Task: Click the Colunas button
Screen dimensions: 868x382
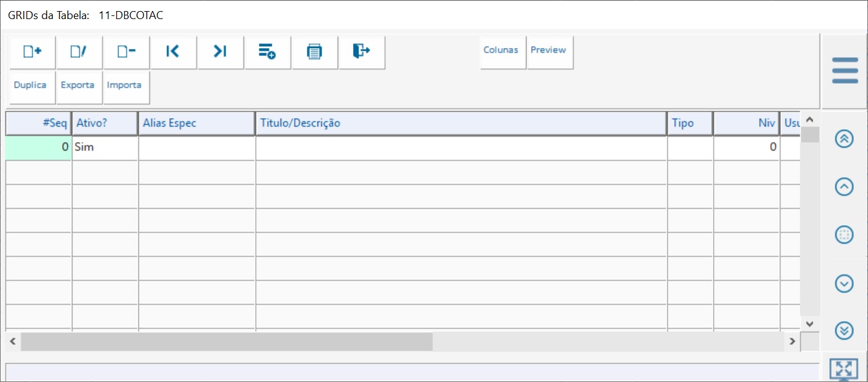Action: coord(501,50)
